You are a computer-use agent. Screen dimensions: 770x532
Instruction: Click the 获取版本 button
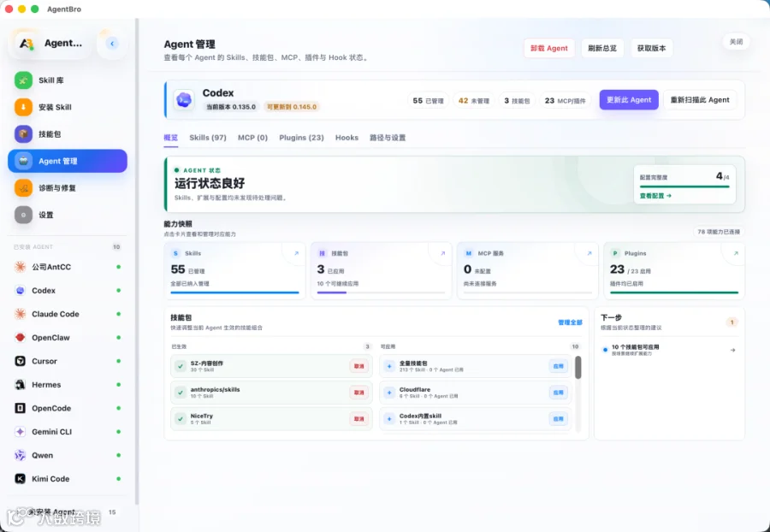point(652,48)
